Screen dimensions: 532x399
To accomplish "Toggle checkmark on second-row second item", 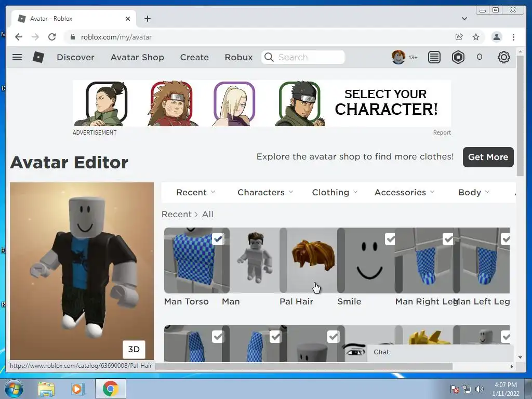I will pyautogui.click(x=276, y=337).
